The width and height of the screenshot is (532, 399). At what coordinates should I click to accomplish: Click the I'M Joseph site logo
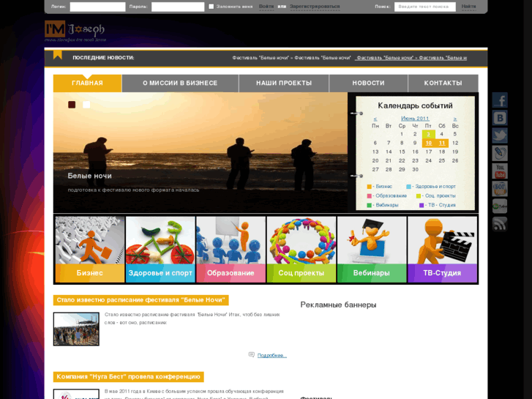pyautogui.click(x=75, y=31)
